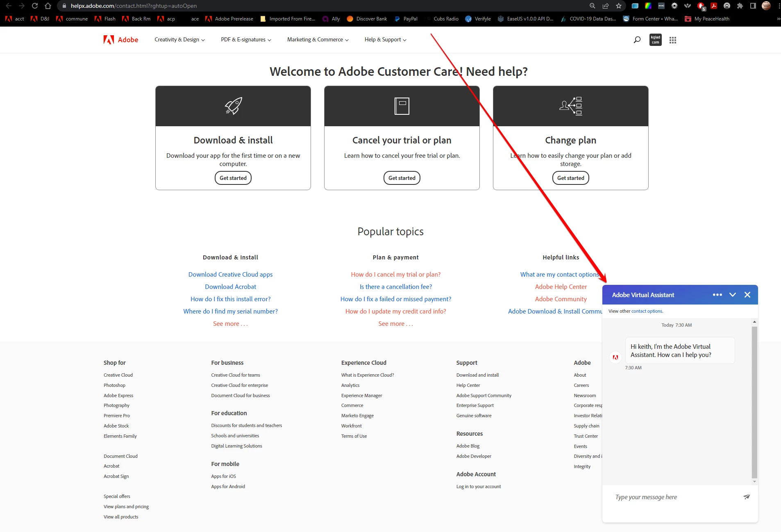Click the chat scrollbar down arrow
Screen dimensions: 781x532
click(754, 482)
